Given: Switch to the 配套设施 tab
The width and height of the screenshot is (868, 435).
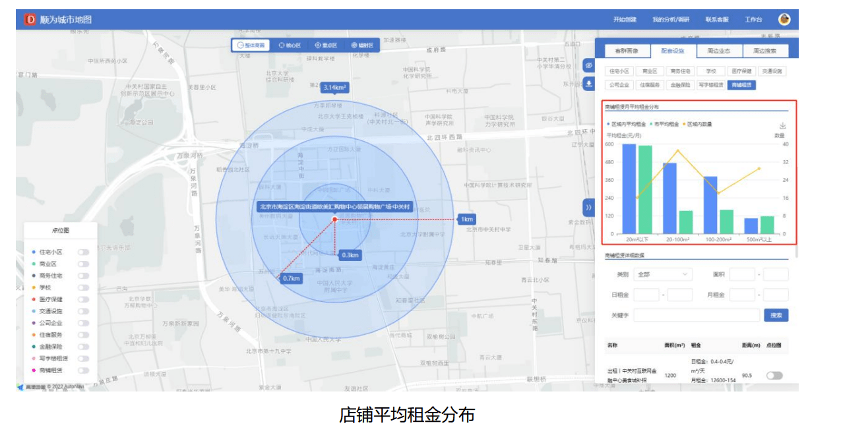Looking at the screenshot, I should tap(673, 51).
